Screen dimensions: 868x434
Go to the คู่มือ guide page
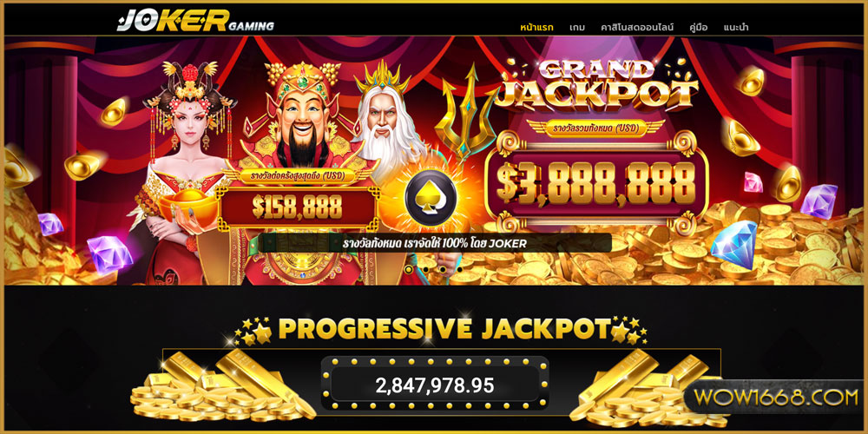[699, 27]
